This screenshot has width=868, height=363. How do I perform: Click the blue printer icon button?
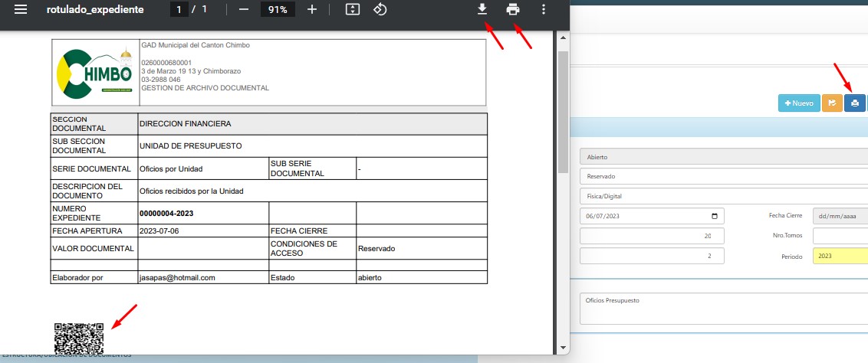[855, 103]
